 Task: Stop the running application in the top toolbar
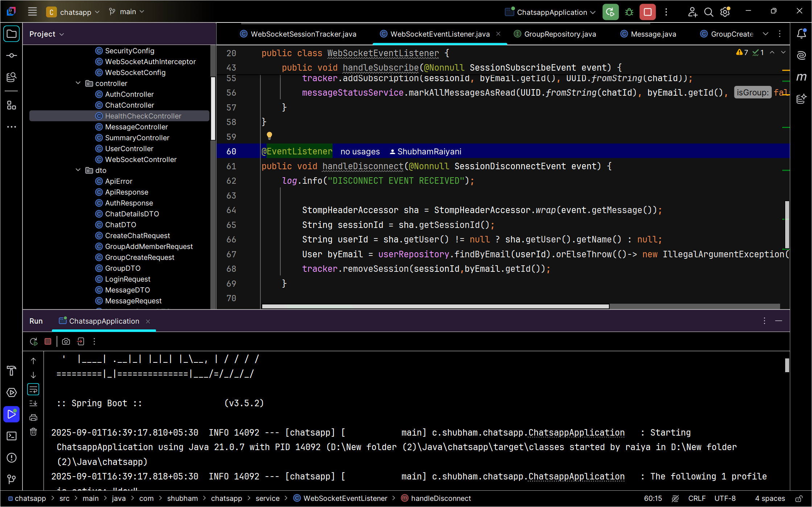(x=648, y=12)
